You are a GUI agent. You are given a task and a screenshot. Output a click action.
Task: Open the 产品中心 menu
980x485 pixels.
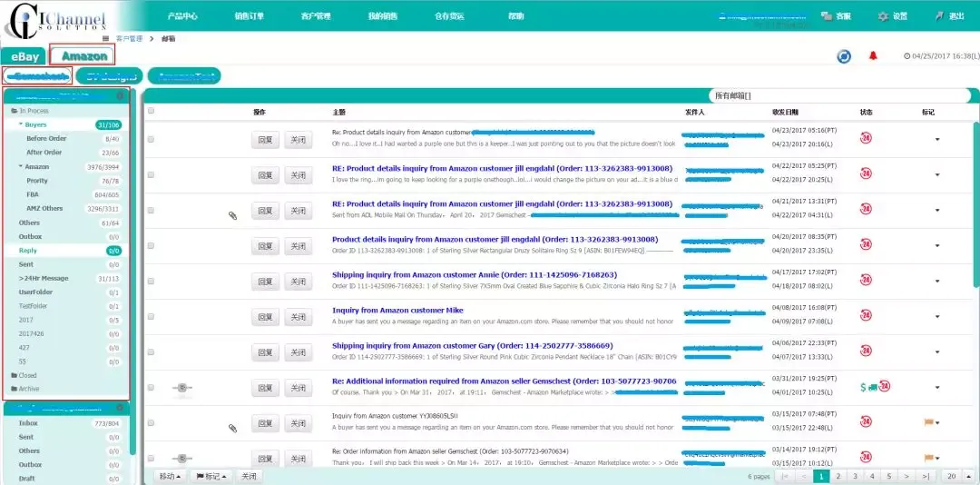click(x=182, y=16)
